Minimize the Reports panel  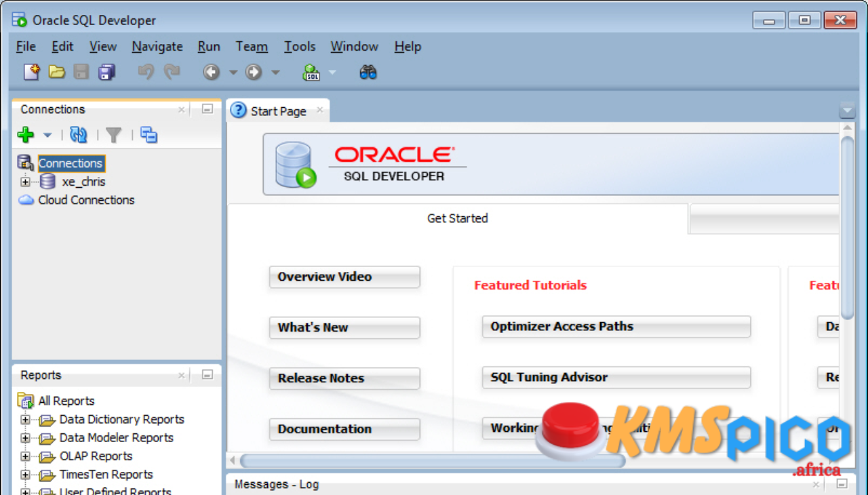pyautogui.click(x=208, y=375)
